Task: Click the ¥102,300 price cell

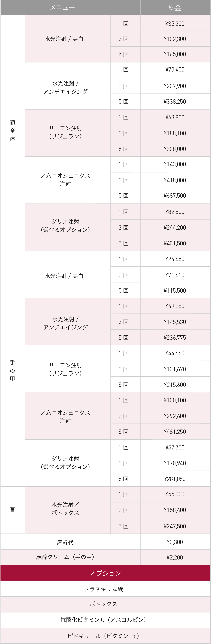Action: (x=175, y=39)
